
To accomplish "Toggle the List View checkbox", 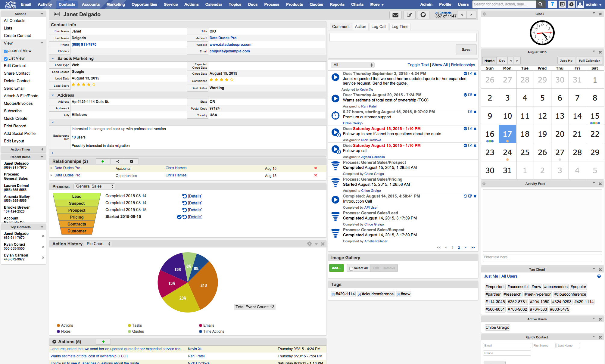I will point(6,59).
